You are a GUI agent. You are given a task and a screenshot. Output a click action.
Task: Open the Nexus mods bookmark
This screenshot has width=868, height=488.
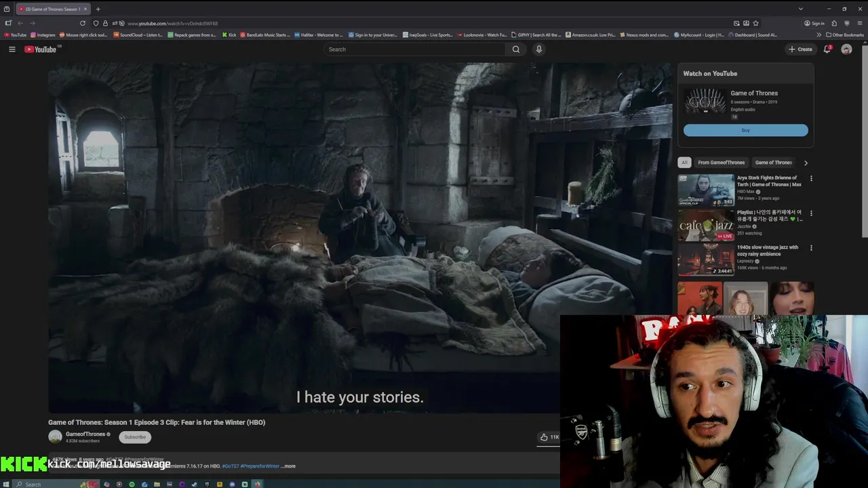click(645, 35)
